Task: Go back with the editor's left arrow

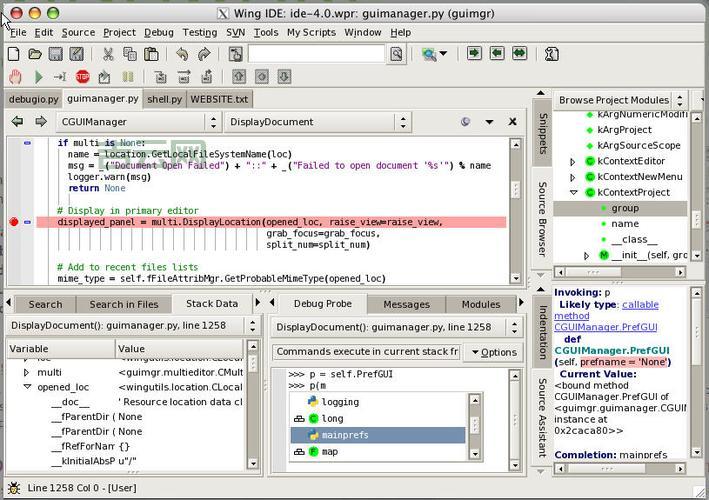Action: [17, 122]
